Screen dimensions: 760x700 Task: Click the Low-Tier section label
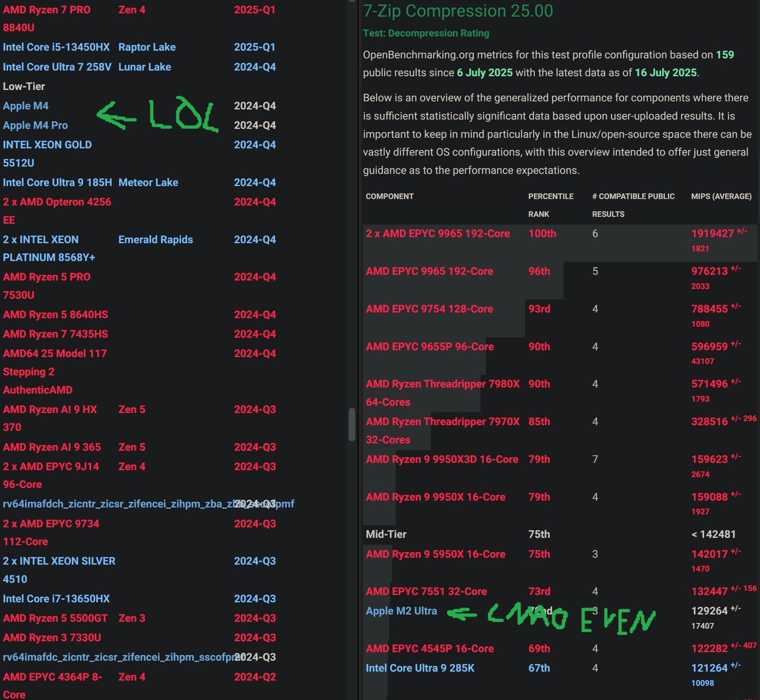point(24,86)
